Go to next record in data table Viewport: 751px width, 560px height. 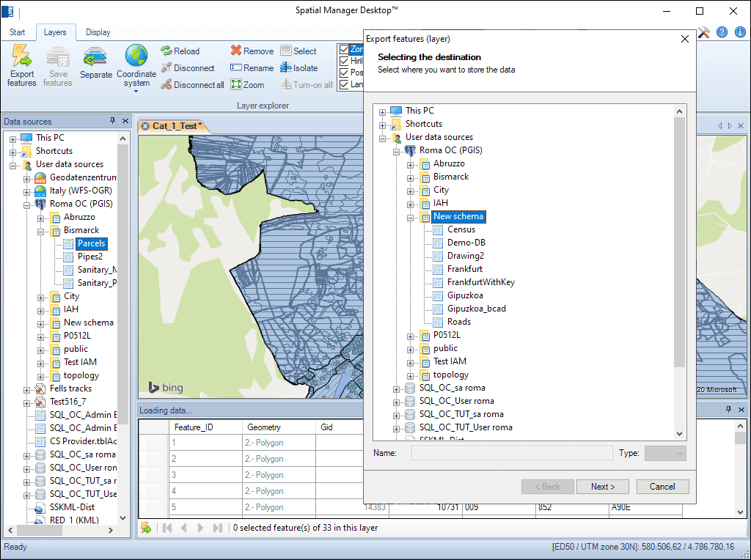(x=201, y=528)
